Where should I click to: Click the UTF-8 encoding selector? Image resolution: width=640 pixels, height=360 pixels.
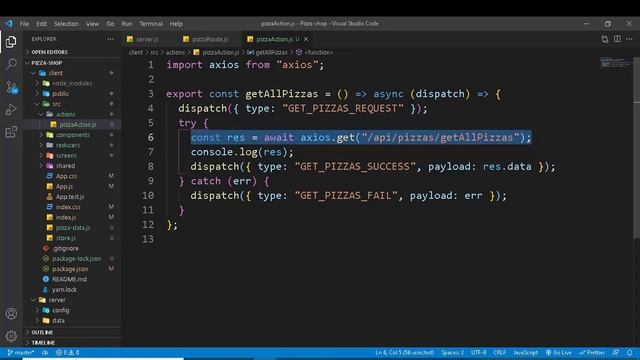478,352
